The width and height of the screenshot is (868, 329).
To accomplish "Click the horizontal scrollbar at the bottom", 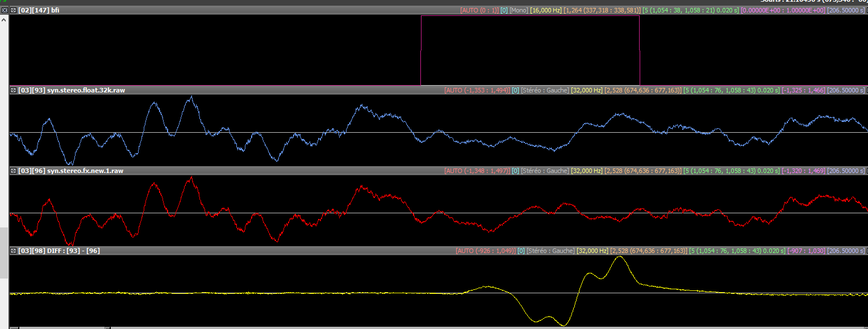I will 62,327.
